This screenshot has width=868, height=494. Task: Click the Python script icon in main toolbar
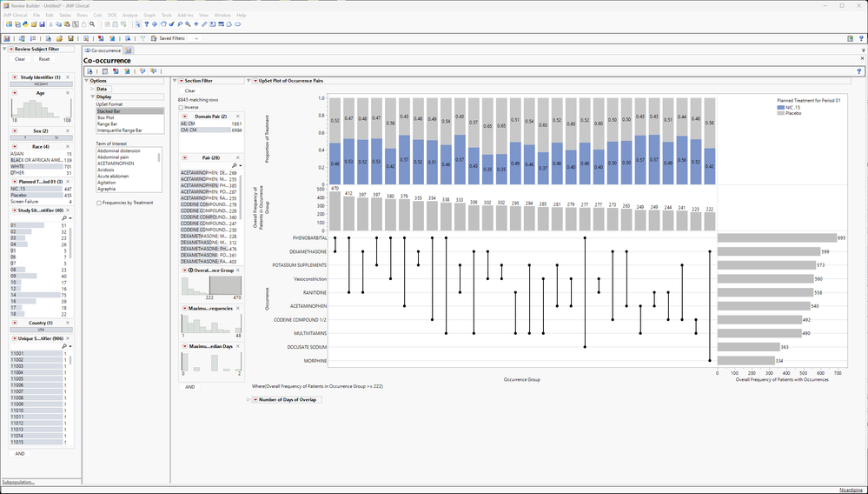[25, 24]
